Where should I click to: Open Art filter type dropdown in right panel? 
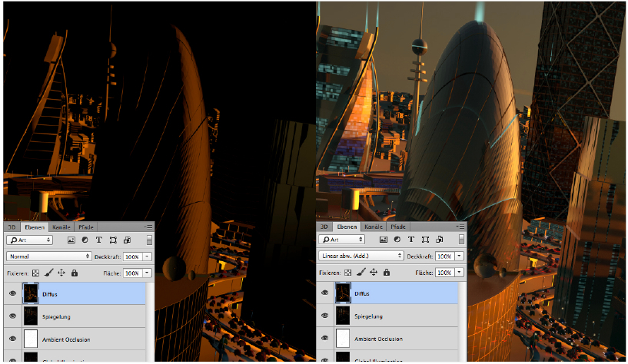pyautogui.click(x=341, y=239)
